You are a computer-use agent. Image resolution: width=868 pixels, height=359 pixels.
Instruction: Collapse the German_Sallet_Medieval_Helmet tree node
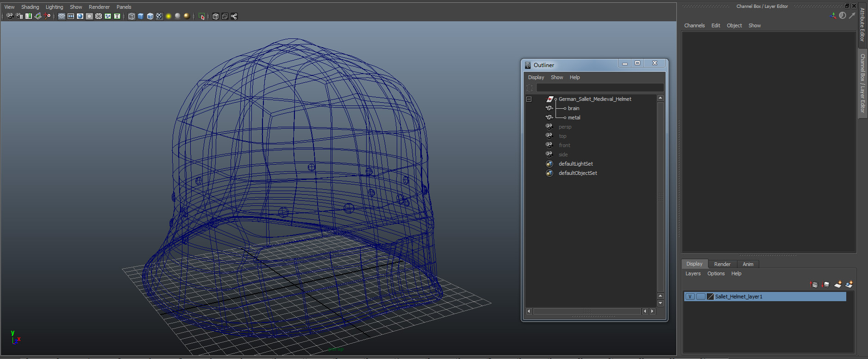pyautogui.click(x=529, y=99)
